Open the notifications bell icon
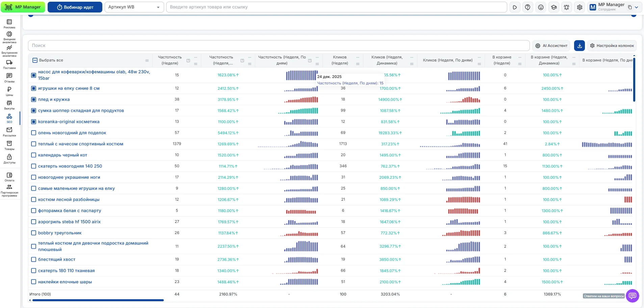 pyautogui.click(x=567, y=7)
